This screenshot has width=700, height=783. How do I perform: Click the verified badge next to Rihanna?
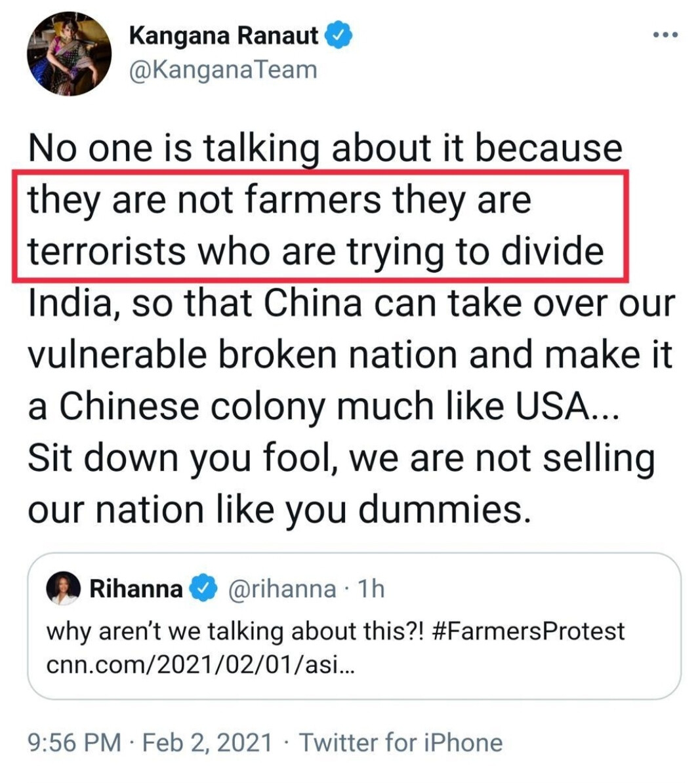203,588
